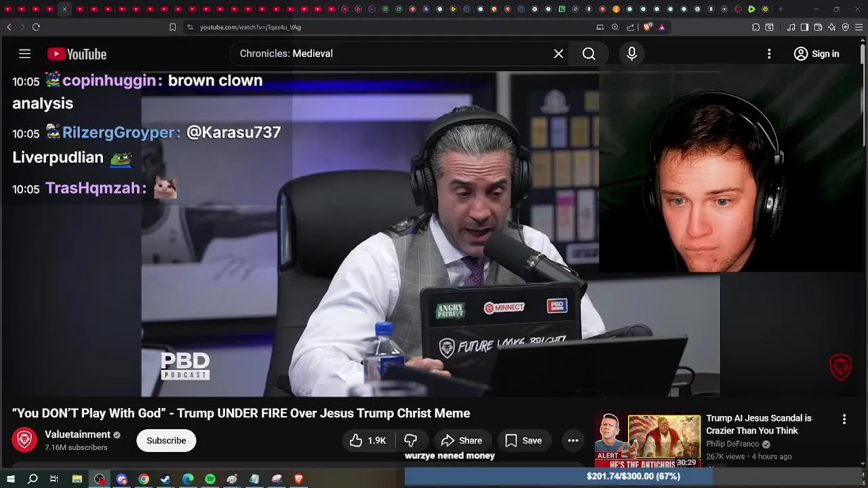Open Windows Start menu
The width and height of the screenshot is (868, 488).
[10, 479]
